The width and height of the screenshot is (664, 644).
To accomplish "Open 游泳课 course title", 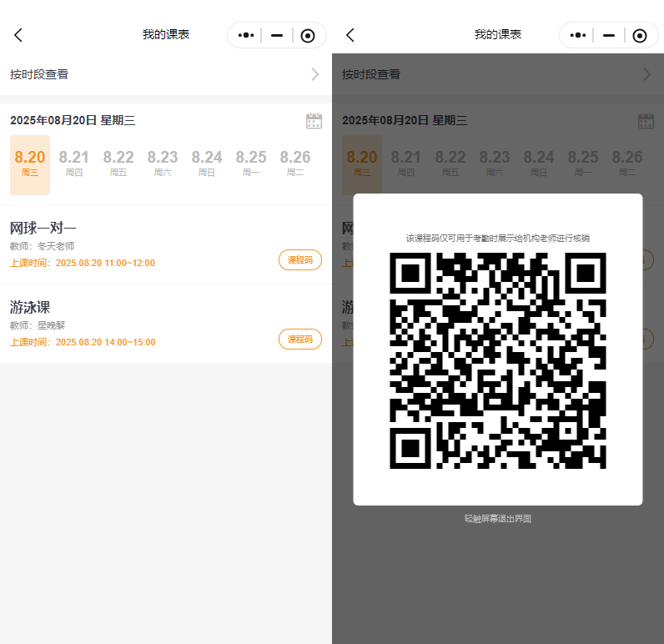I will 30,307.
